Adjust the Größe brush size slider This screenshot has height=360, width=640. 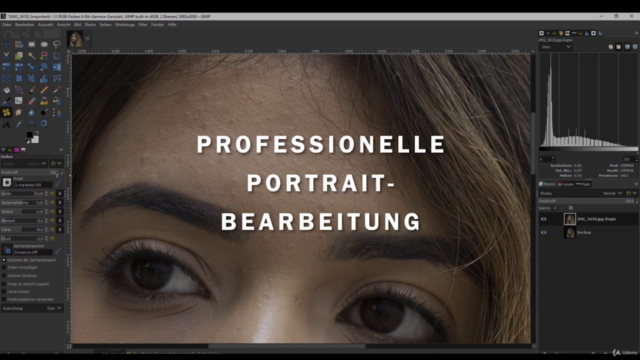(x=24, y=193)
